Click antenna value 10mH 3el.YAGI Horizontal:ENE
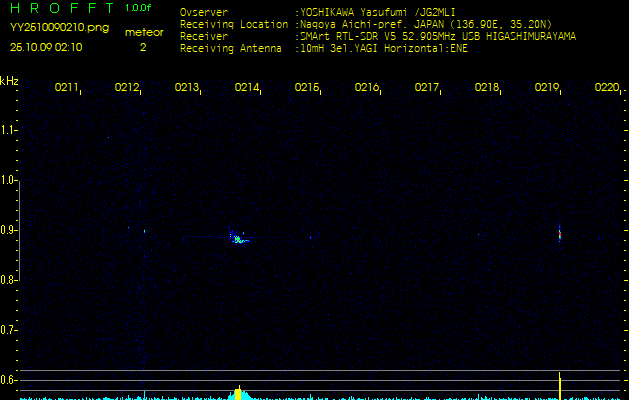 (384, 49)
